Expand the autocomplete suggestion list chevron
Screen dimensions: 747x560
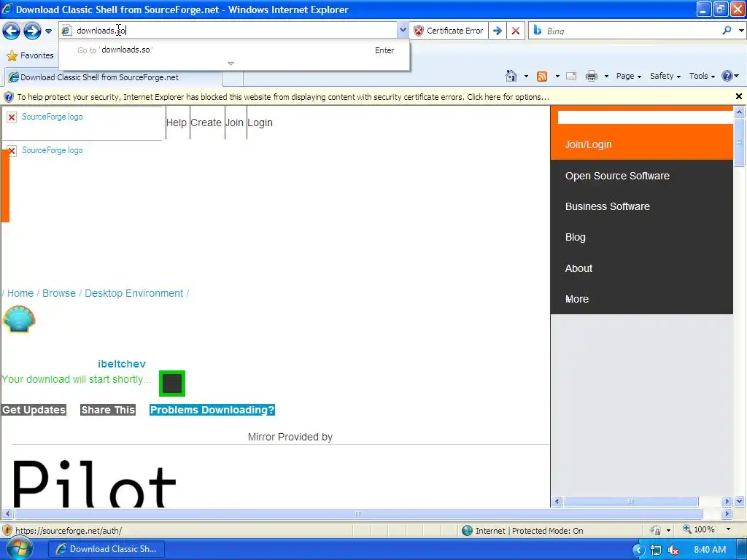(231, 63)
